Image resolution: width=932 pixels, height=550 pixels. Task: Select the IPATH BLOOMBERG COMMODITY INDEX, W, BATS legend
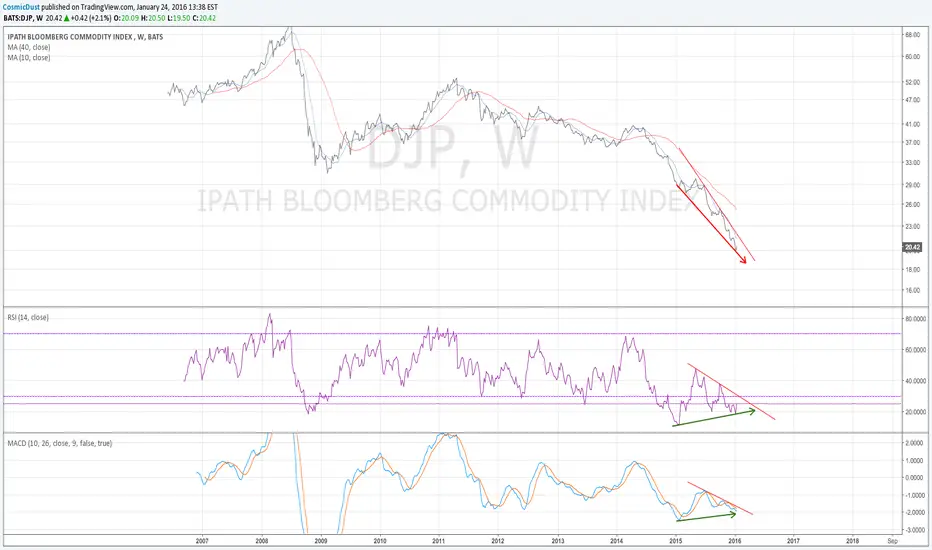(85, 37)
